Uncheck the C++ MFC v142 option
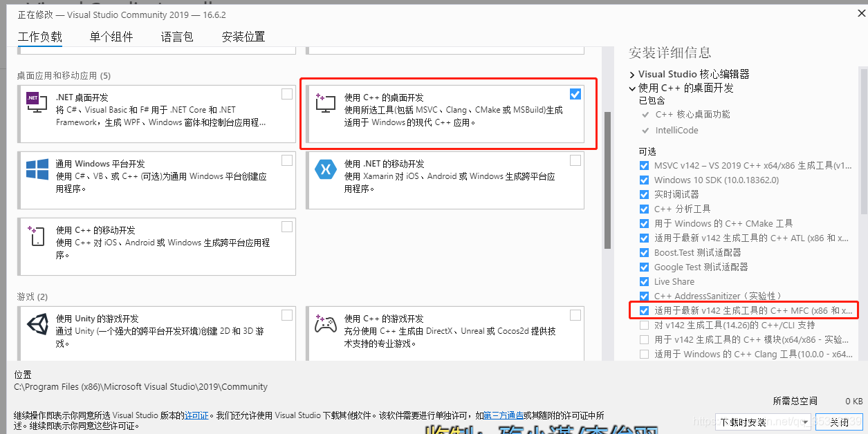This screenshot has width=868, height=434. [x=645, y=311]
